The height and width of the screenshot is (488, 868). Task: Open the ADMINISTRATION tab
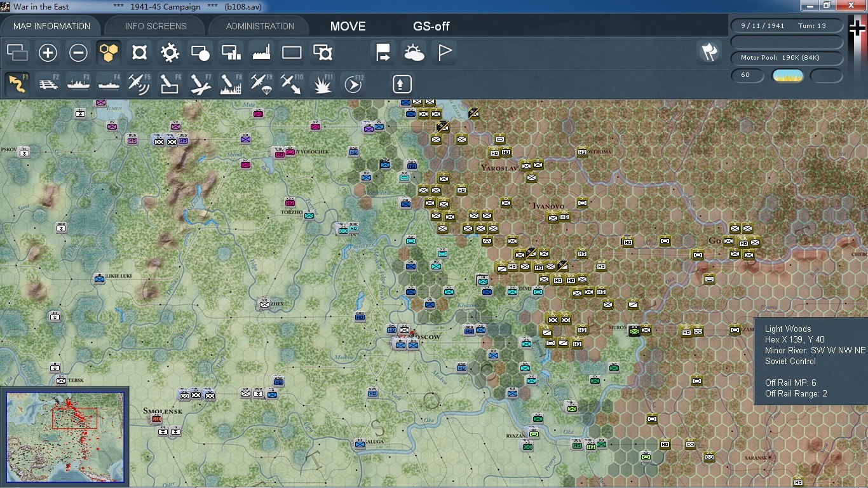click(260, 26)
